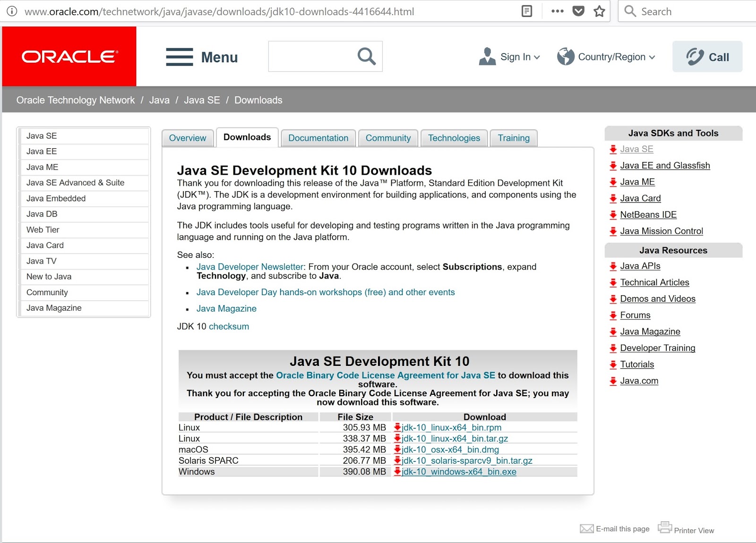Open the Oracle Binary Code License Agreement link
The image size is (756, 543).
coord(386,375)
